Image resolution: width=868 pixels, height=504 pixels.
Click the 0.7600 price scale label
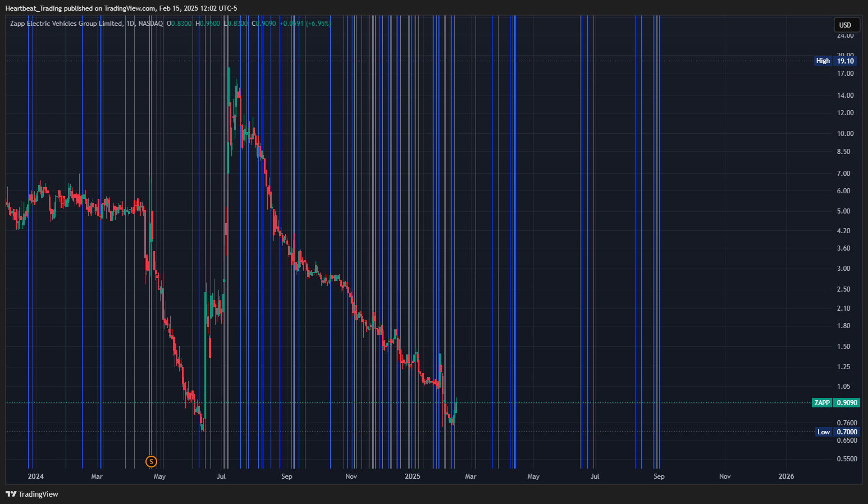point(847,423)
